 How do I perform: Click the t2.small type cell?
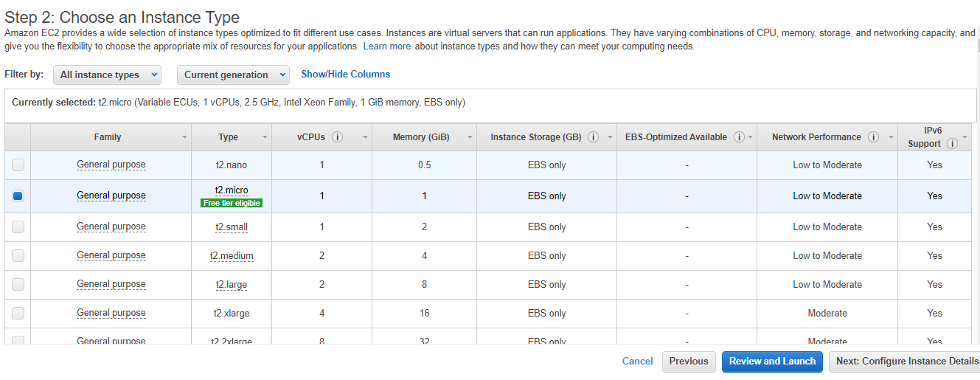tap(232, 227)
